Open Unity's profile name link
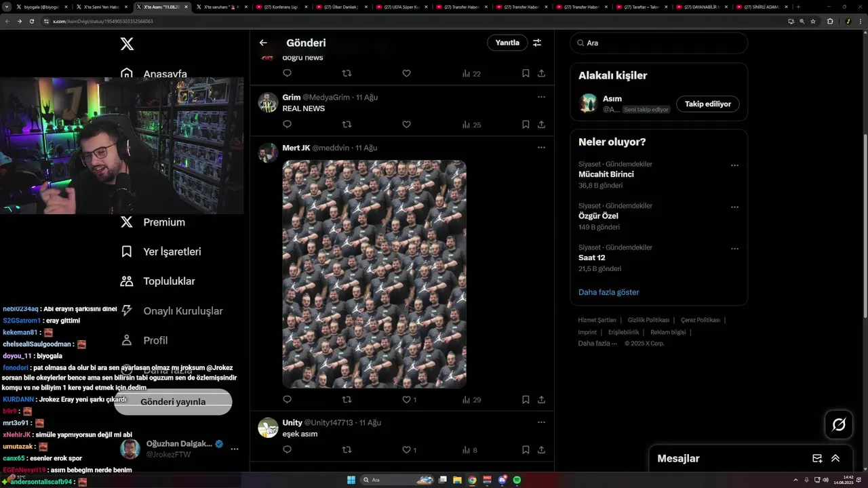The width and height of the screenshot is (868, 488). (x=292, y=422)
